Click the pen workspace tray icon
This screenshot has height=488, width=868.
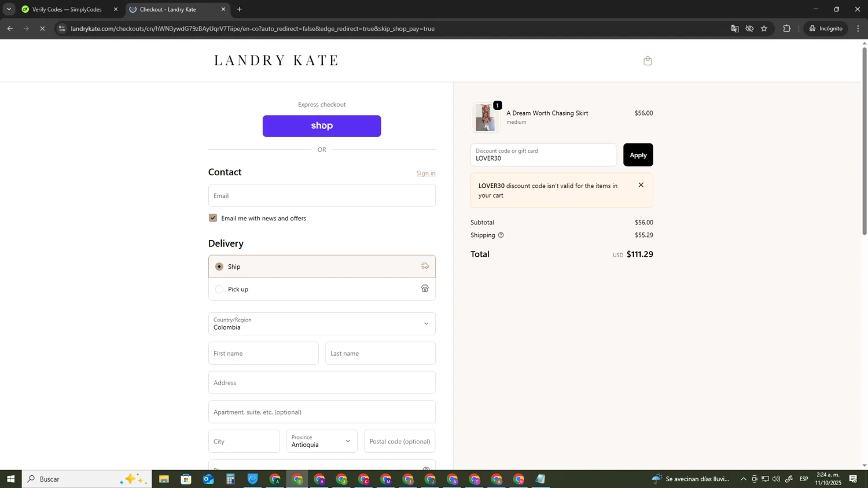click(789, 479)
